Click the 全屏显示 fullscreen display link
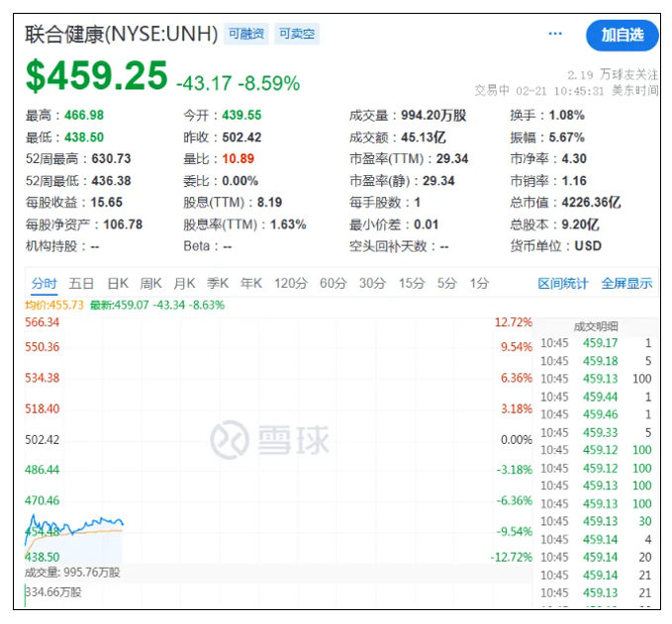 [x=626, y=284]
